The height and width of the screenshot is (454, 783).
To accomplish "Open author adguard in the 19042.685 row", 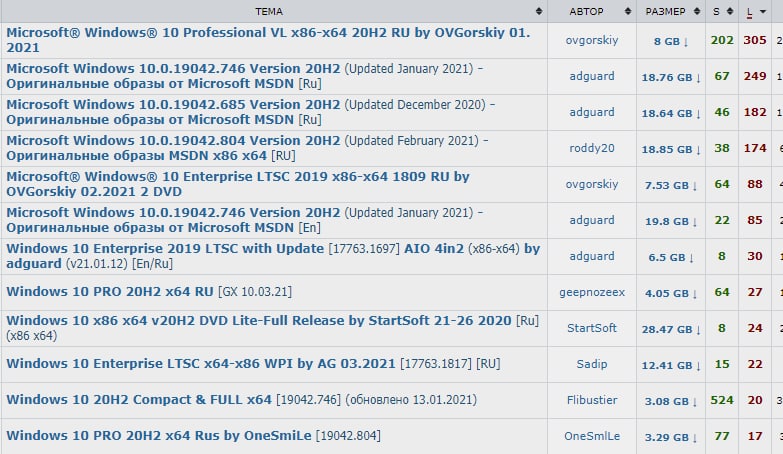I will (592, 112).
